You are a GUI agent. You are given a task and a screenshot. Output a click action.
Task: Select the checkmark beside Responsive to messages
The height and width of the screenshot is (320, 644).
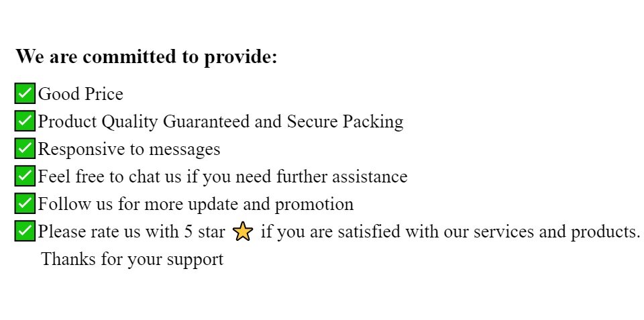24,148
